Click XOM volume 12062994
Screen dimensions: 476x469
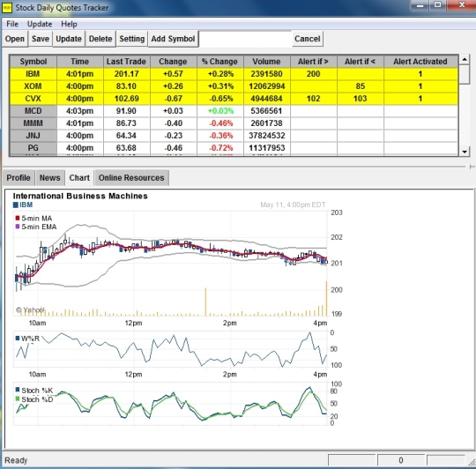[x=266, y=86]
